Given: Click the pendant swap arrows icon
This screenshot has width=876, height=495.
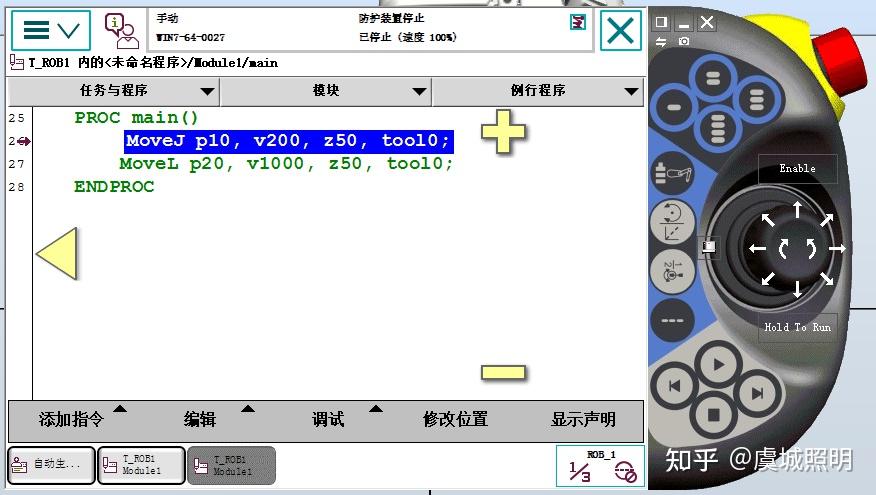Looking at the screenshot, I should click(x=661, y=41).
